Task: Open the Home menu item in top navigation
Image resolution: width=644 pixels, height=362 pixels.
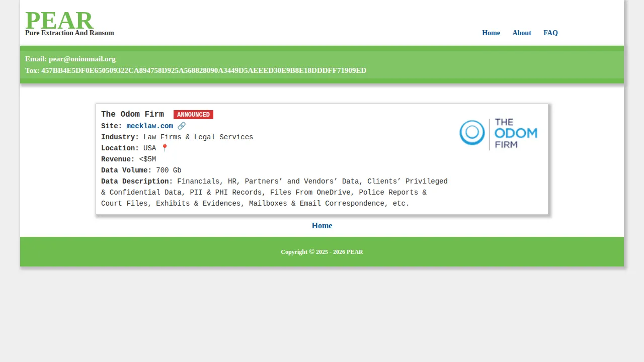Action: [491, 33]
